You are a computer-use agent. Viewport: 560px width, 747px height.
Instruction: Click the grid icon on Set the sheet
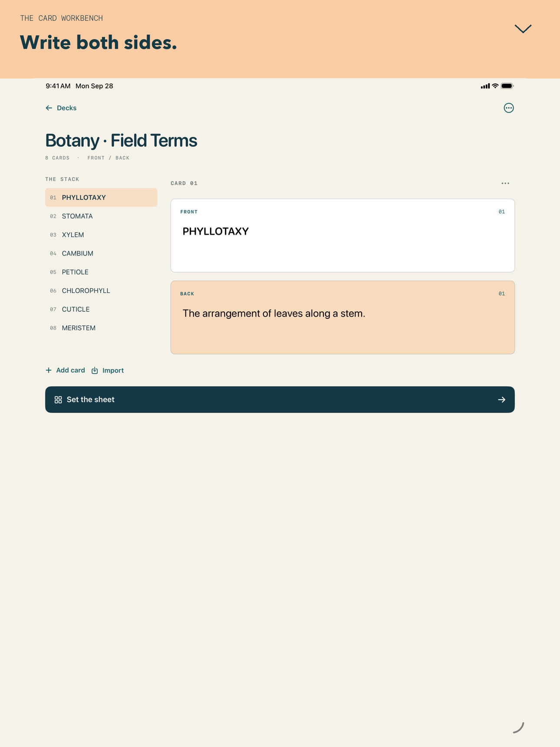(58, 400)
